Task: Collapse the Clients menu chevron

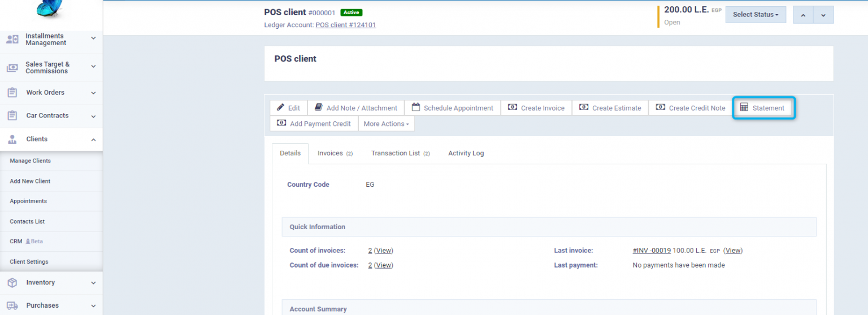Action: coord(93,139)
